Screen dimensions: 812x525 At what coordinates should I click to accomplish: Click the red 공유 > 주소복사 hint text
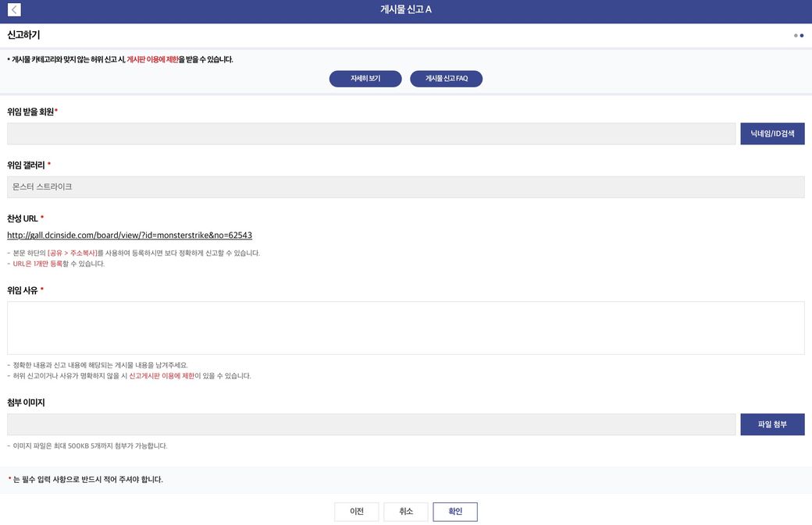point(72,253)
